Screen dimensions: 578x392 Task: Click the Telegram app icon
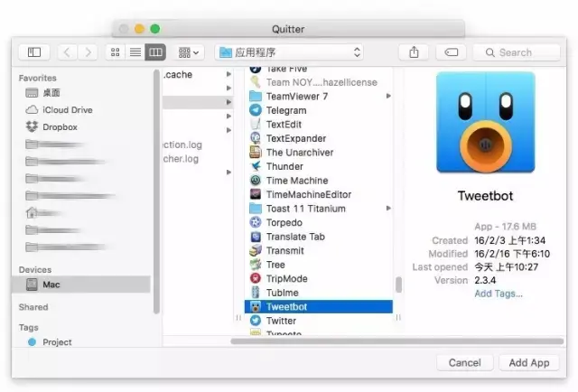click(256, 110)
